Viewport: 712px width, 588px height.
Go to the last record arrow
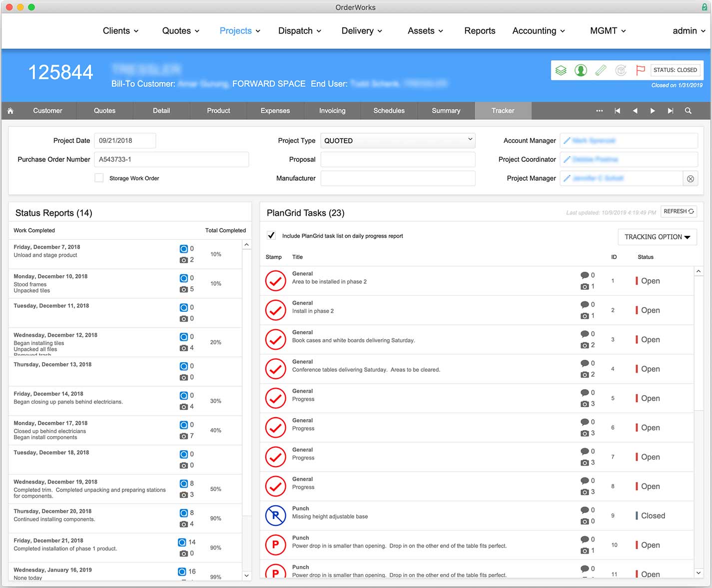pyautogui.click(x=670, y=111)
